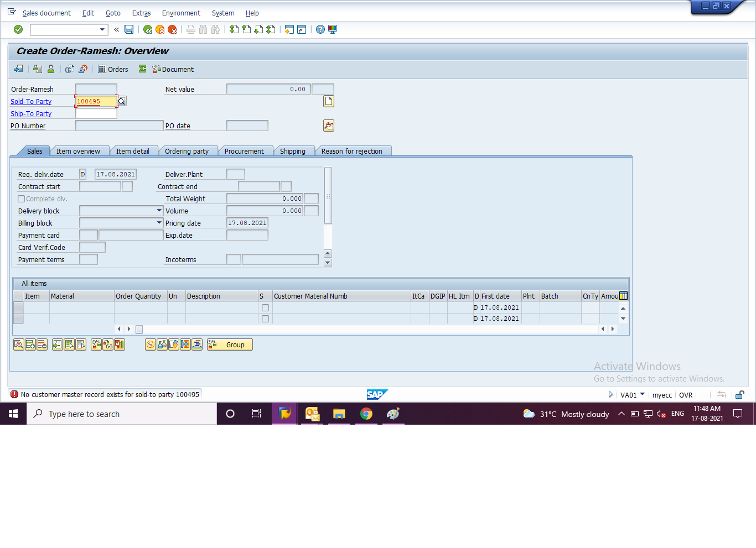Click the Last Page icon

point(271,29)
